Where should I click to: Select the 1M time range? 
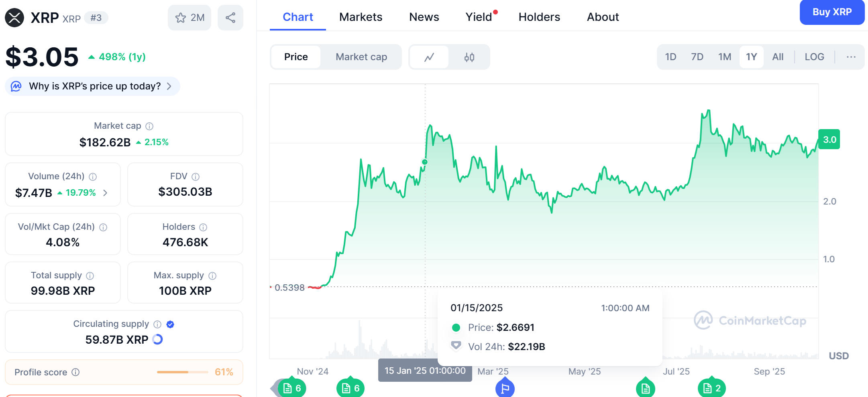725,57
